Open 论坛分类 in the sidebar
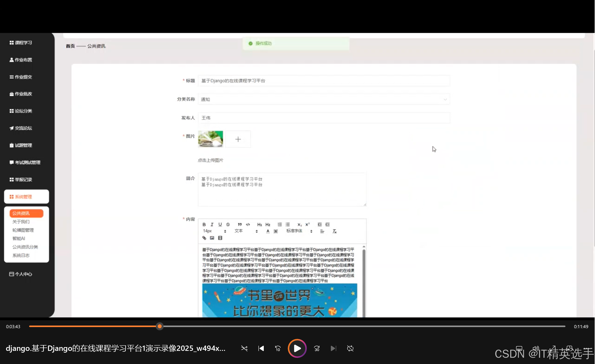This screenshot has height=364, width=595. pos(21,111)
